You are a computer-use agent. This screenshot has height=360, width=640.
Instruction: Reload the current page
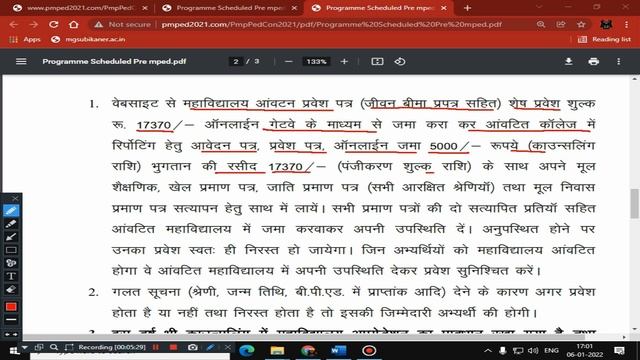[53, 24]
